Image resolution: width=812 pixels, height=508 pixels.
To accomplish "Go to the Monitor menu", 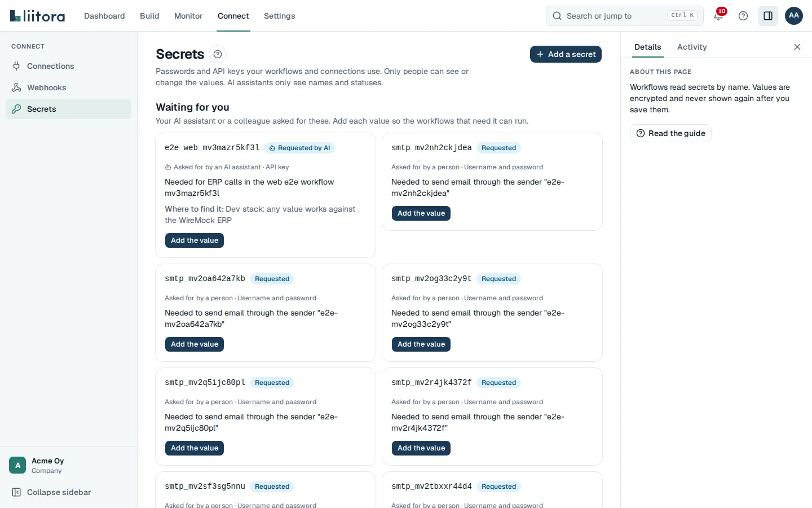I will coord(188,16).
